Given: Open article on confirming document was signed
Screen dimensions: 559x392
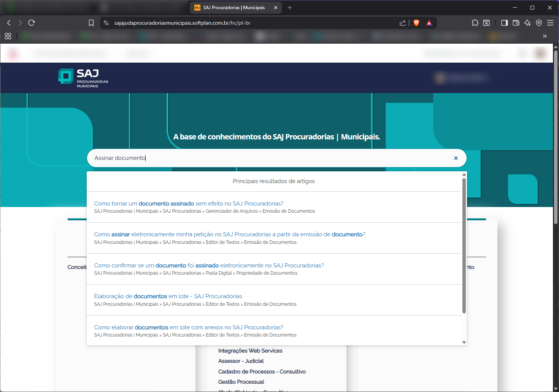Looking at the screenshot, I should click(x=209, y=266).
